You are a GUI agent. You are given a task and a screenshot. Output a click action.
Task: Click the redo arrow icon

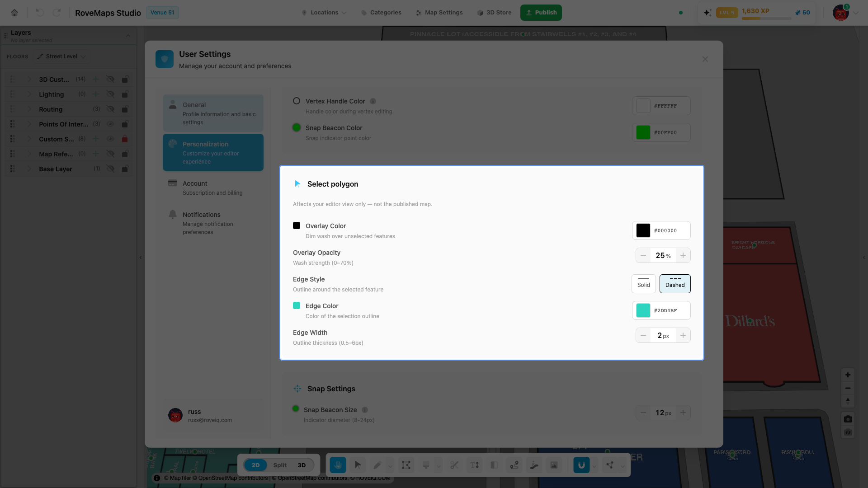(57, 13)
